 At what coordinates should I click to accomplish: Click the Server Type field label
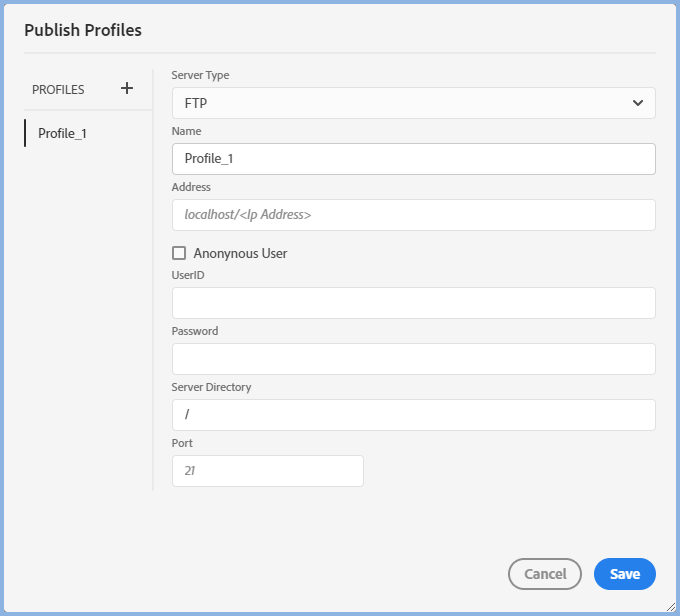point(200,75)
